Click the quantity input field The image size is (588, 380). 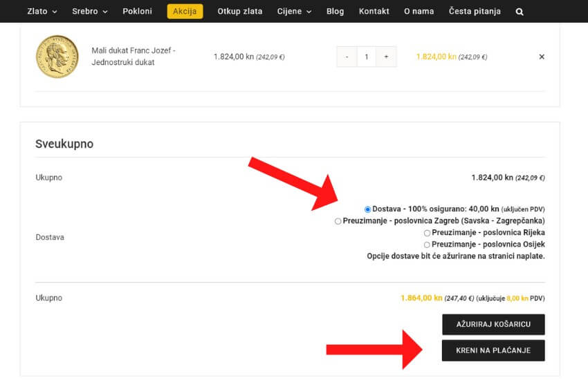point(366,57)
